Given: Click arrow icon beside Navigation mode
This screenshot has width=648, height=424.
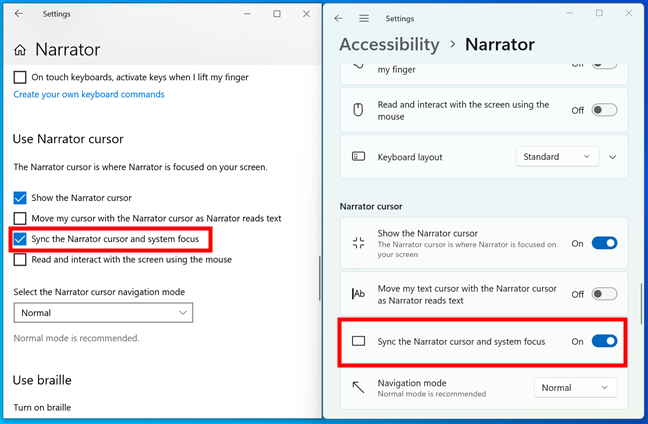Looking at the screenshot, I should 358,387.
